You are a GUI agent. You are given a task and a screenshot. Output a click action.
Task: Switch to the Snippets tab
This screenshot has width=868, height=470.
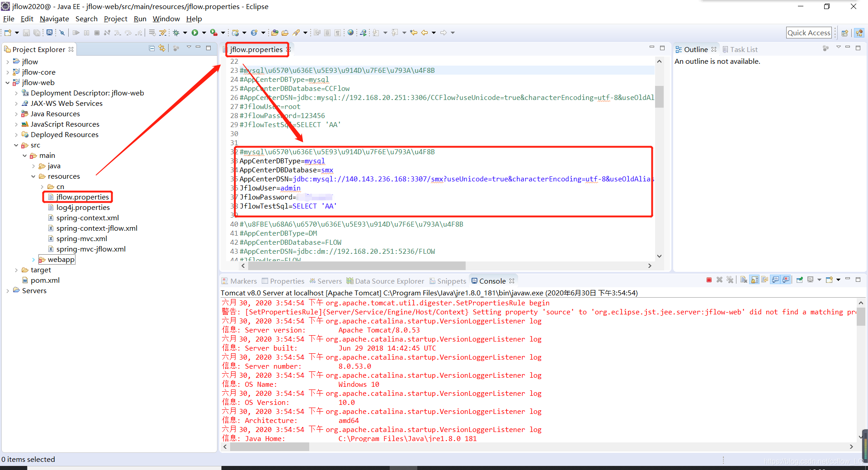[x=448, y=281]
